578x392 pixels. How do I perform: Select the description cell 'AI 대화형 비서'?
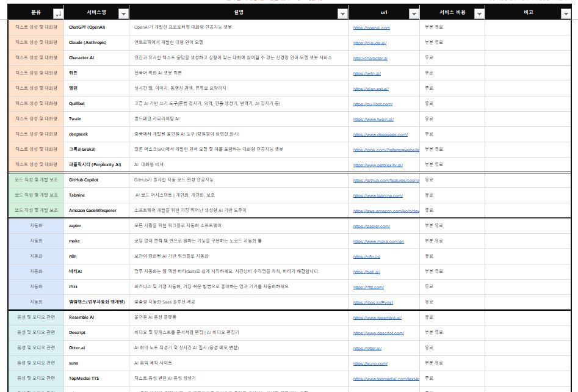[x=239, y=164]
